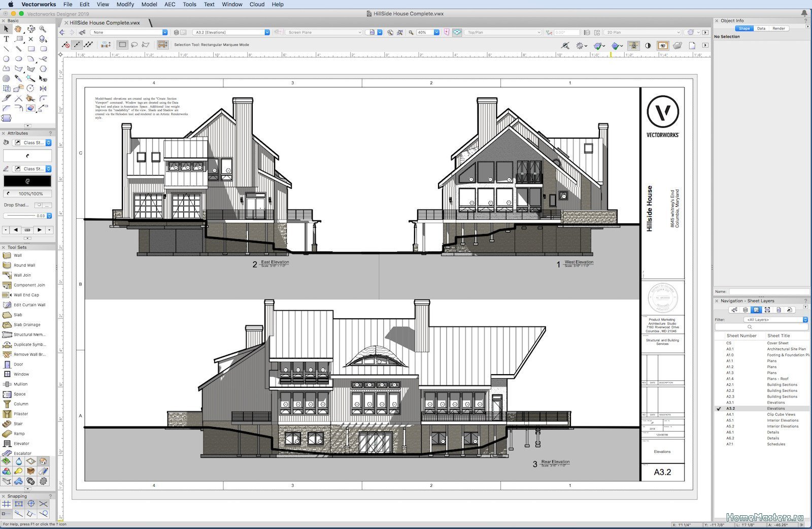Select the Stair tool
The height and width of the screenshot is (529, 812).
point(18,424)
